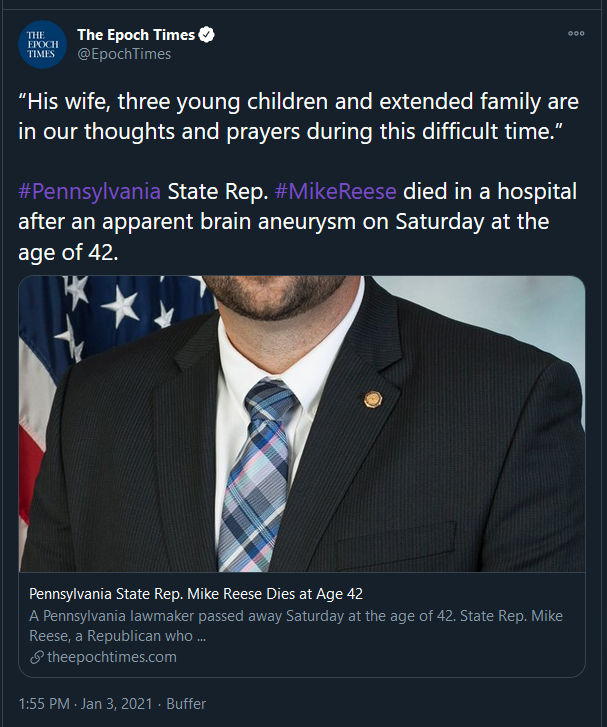Open the tweet's three-dot more options menu
607x727 pixels.
pos(576,33)
